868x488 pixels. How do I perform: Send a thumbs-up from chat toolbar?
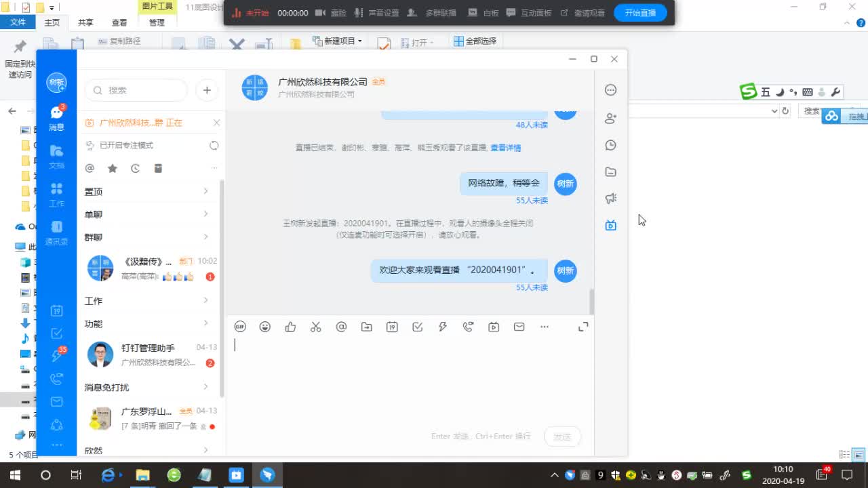pyautogui.click(x=290, y=327)
